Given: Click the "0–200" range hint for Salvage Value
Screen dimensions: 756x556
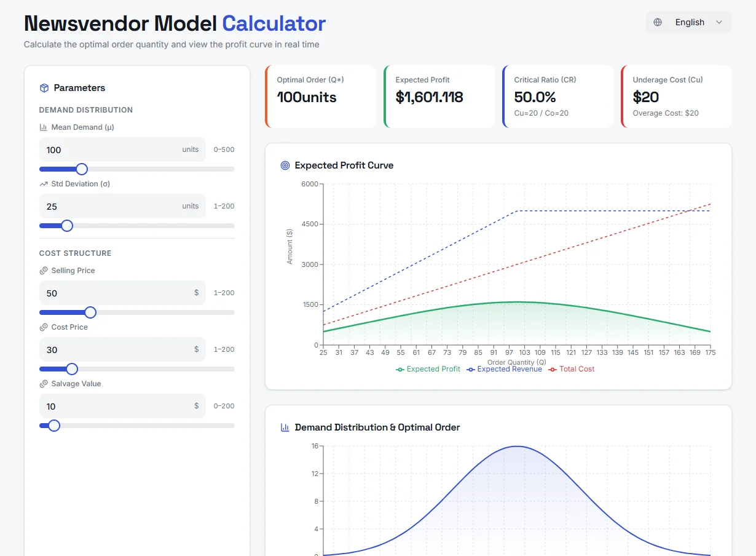Looking at the screenshot, I should [224, 406].
